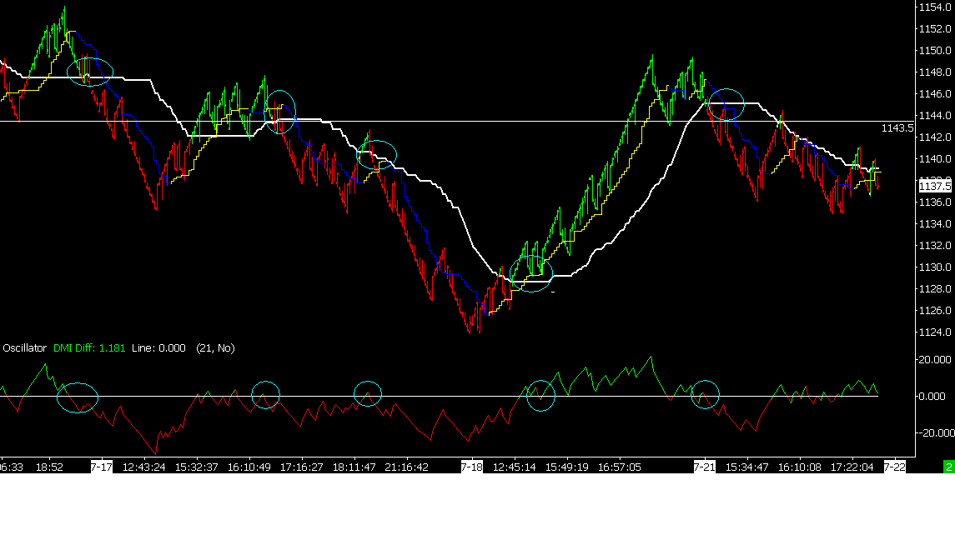Click the 1126.0 price scale label

tap(935, 311)
